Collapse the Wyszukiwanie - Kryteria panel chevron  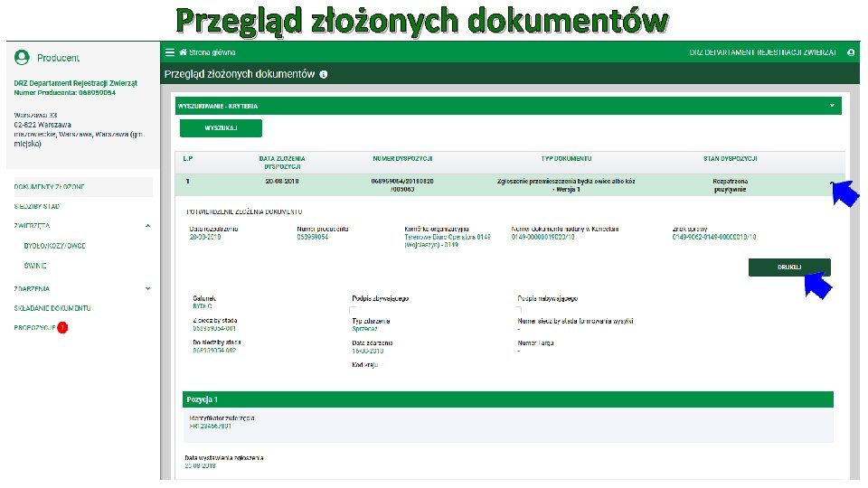pos(832,105)
